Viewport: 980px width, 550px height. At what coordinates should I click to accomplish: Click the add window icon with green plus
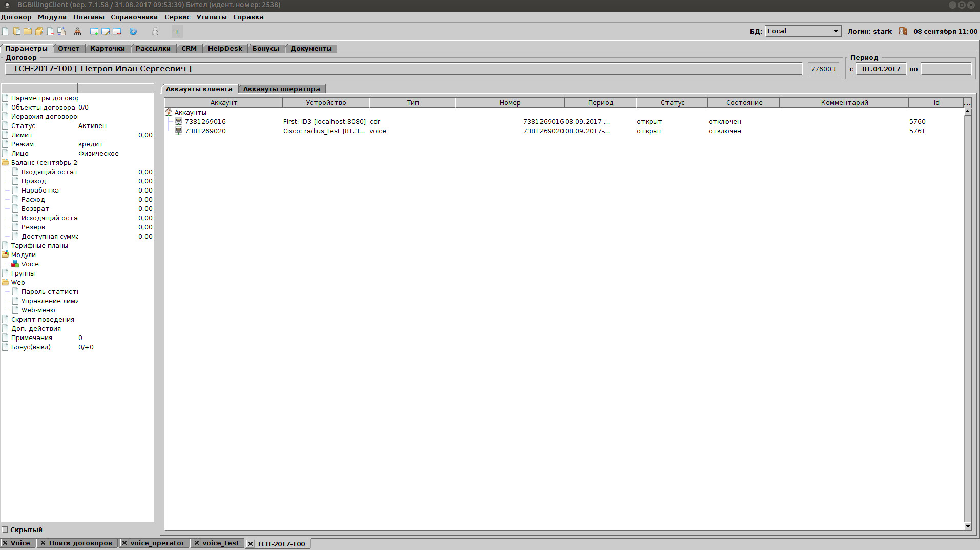pos(94,32)
